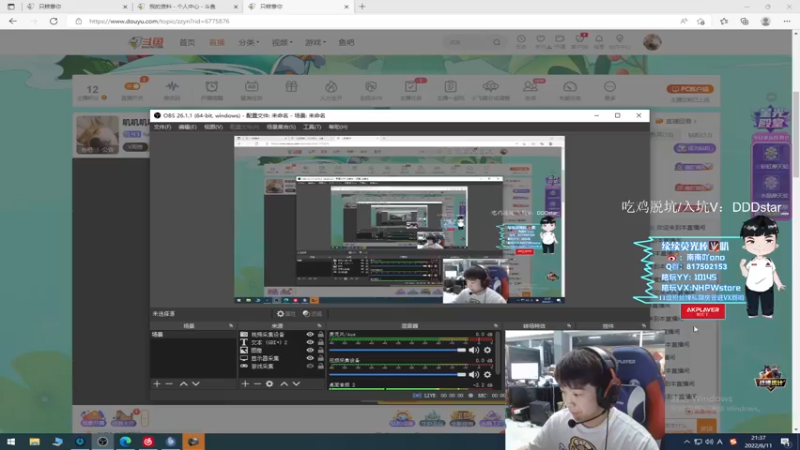The height and width of the screenshot is (450, 800).
Task: Click the browser refresh button
Action: click(54, 21)
